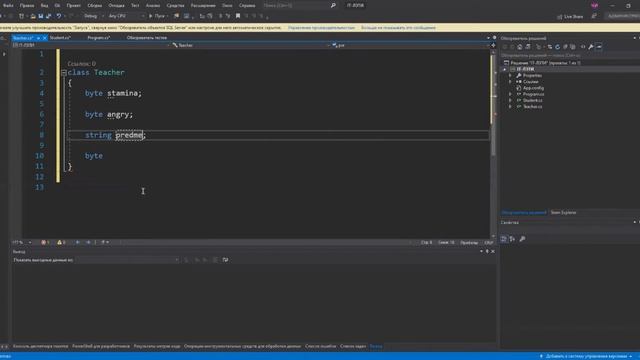
Task: Click the Live Share button
Action: [570, 16]
